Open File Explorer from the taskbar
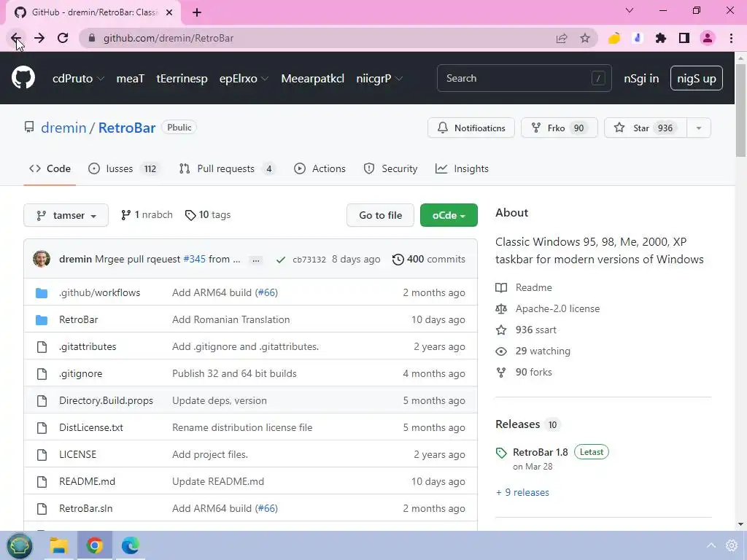Screen dimensions: 747x560 (x=59, y=545)
